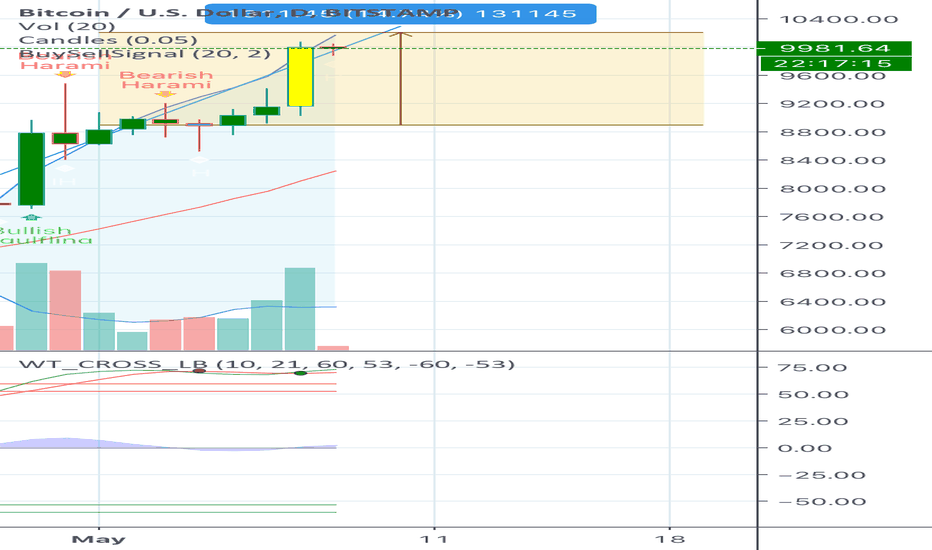932x550 pixels.
Task: Click the 9200.00 price axis label
Action: tap(833, 104)
